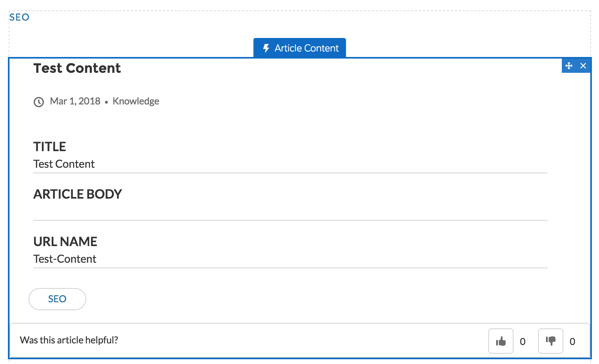Select the Test Content value under TITLE
Viewport: 599px width, 364px height.
tap(64, 164)
